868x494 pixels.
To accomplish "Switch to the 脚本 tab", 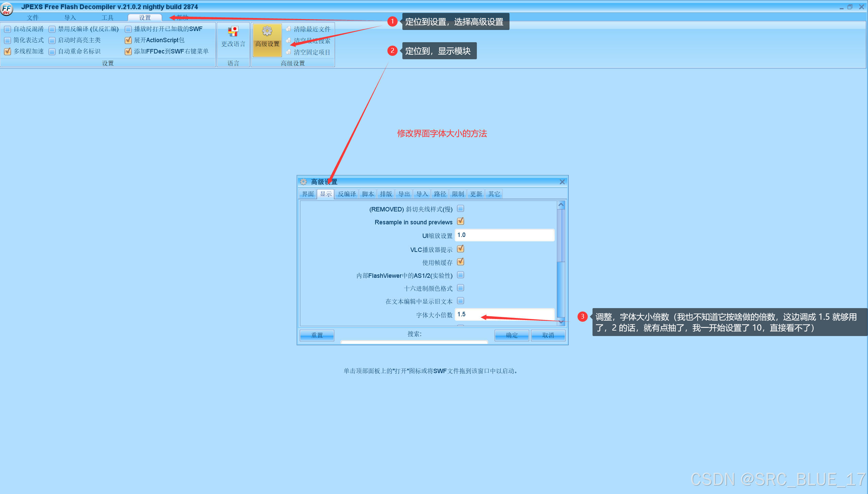I will (x=368, y=194).
